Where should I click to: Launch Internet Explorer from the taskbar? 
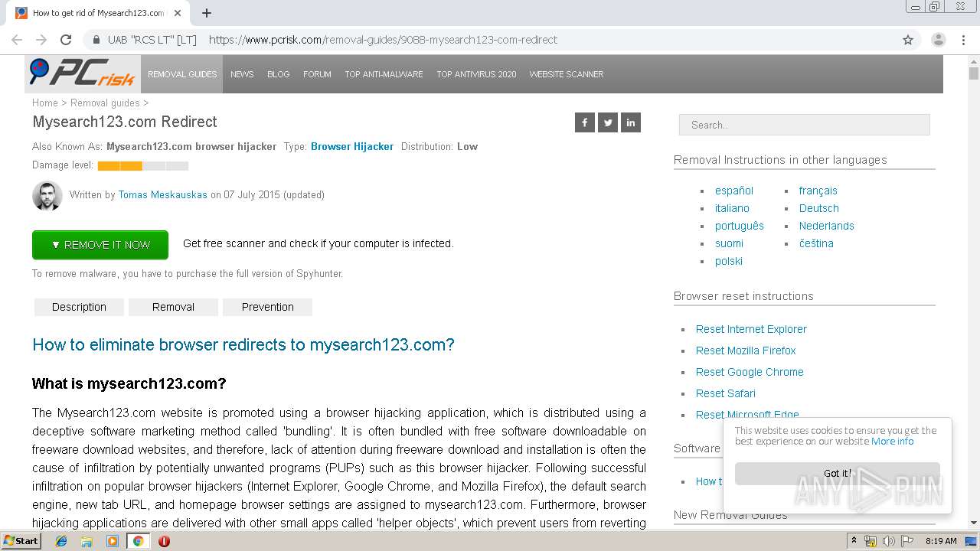tap(61, 541)
